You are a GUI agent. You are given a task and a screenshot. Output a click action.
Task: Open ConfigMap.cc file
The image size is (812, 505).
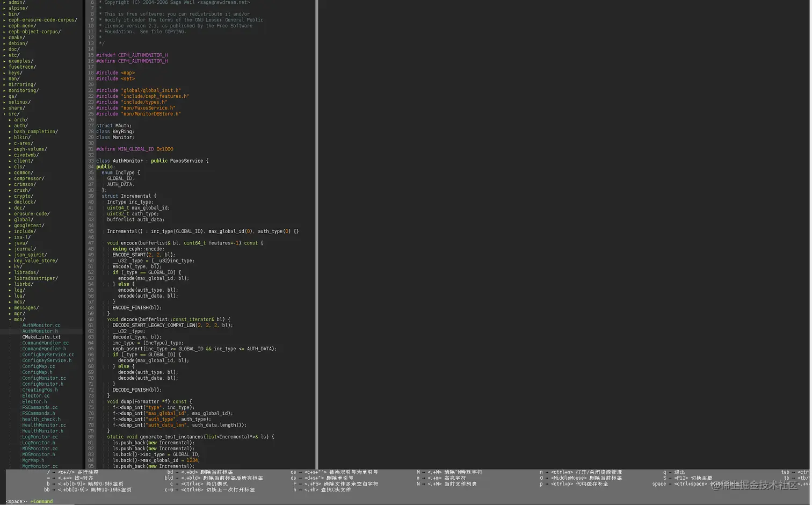[x=39, y=366]
